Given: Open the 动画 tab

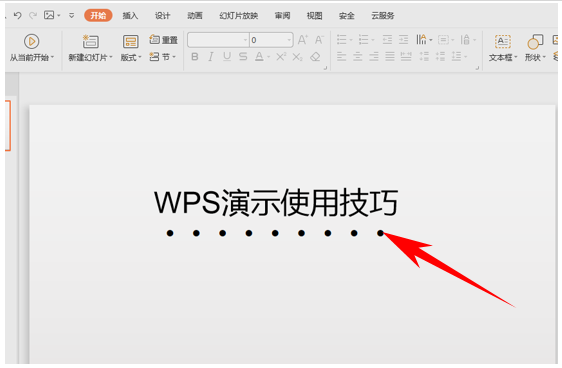Looking at the screenshot, I should (x=195, y=15).
